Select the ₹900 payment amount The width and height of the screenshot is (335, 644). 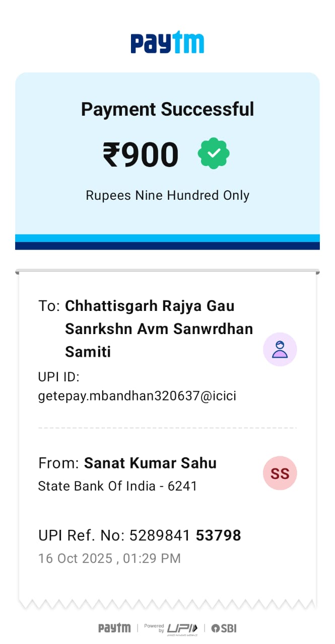(x=141, y=154)
